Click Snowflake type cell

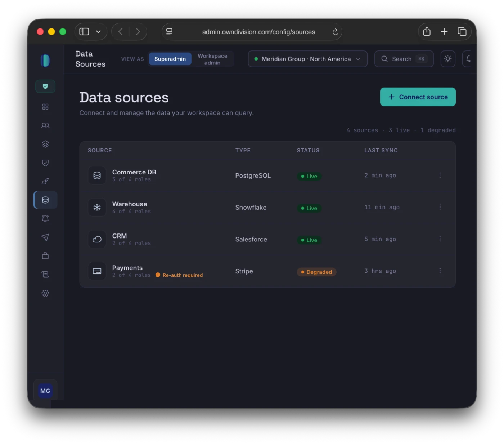[251, 208]
